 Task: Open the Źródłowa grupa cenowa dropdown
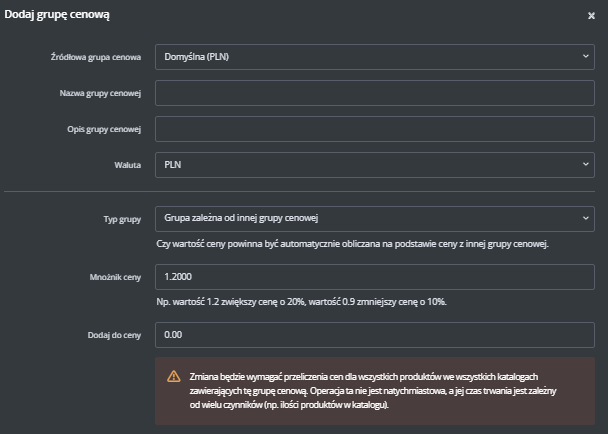tap(375, 57)
